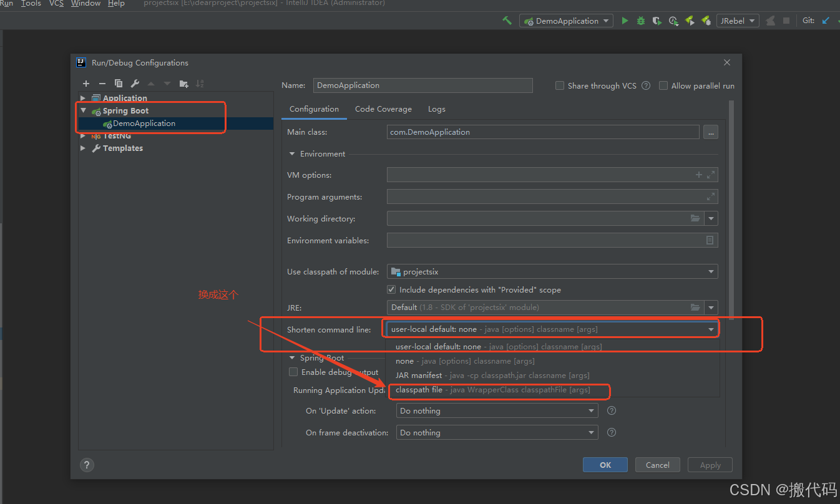Collapse the Spring Boot tree node
Image resolution: width=840 pixels, height=504 pixels.
[83, 110]
